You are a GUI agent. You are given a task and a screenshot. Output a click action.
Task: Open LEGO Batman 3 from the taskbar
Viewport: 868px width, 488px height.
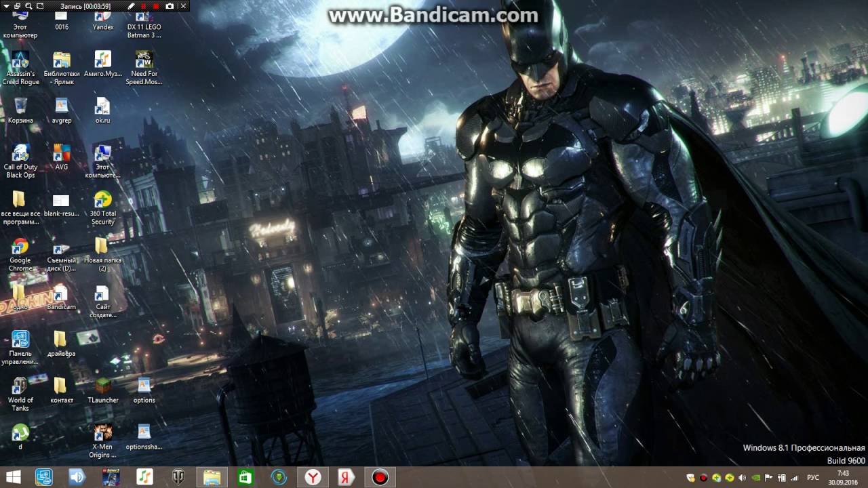(111, 477)
